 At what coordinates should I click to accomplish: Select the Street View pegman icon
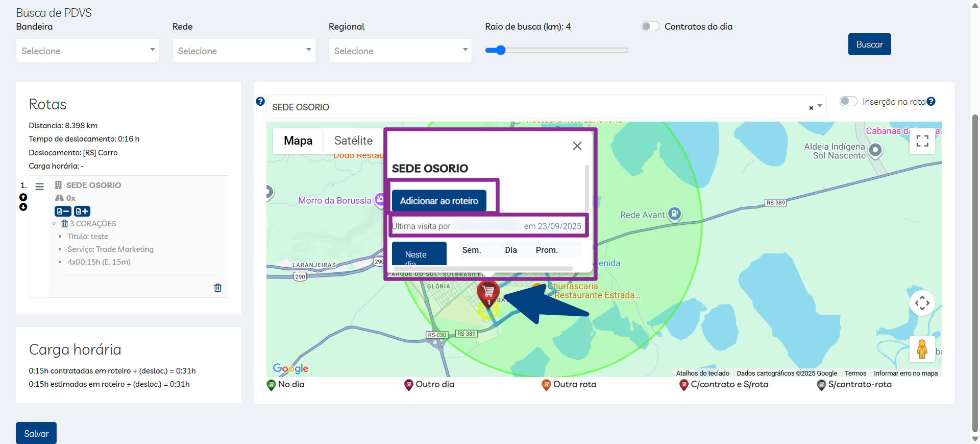point(922,349)
